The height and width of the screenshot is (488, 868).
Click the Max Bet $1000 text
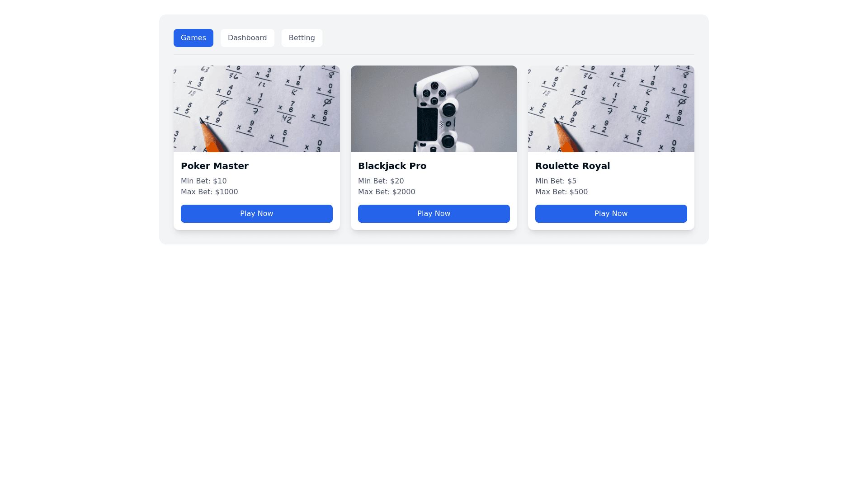pos(209,192)
